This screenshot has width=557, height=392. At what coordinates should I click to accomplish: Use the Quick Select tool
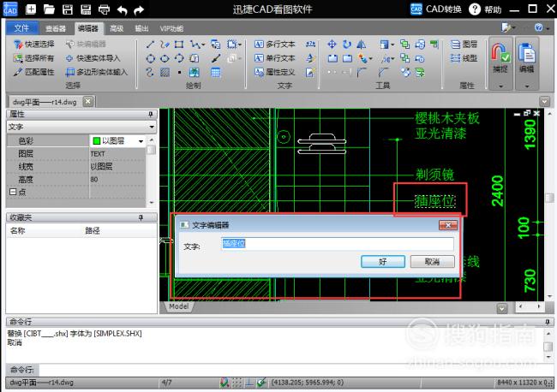point(33,45)
